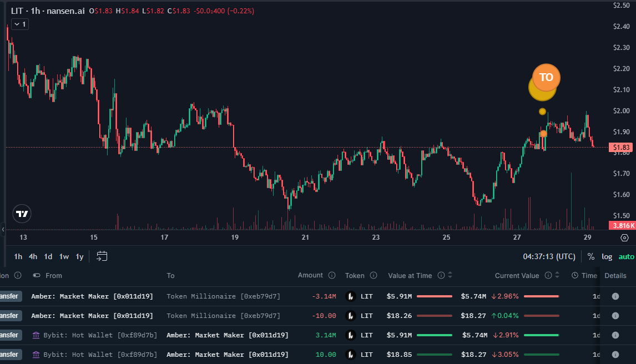Select the 1h timeframe
The width and height of the screenshot is (636, 364).
(18, 256)
